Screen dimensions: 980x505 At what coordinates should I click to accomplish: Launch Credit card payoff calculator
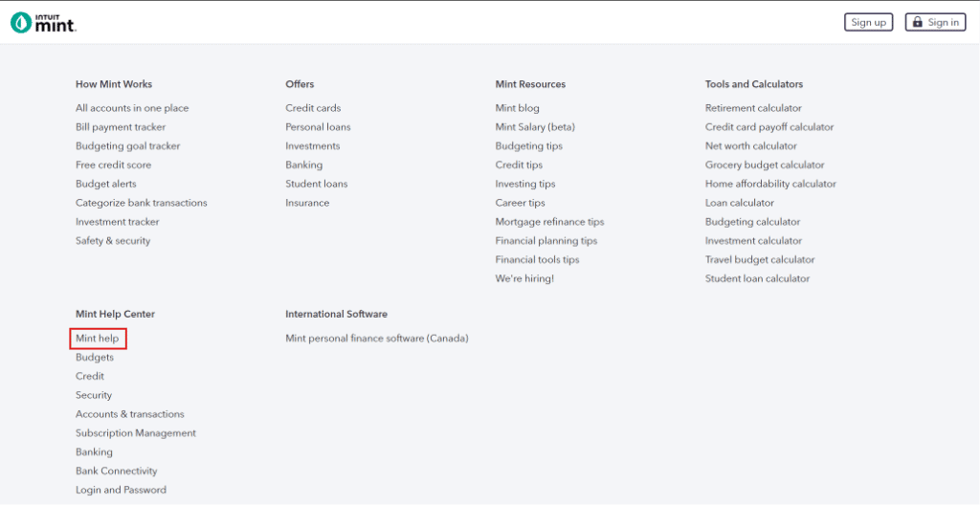coord(769,127)
